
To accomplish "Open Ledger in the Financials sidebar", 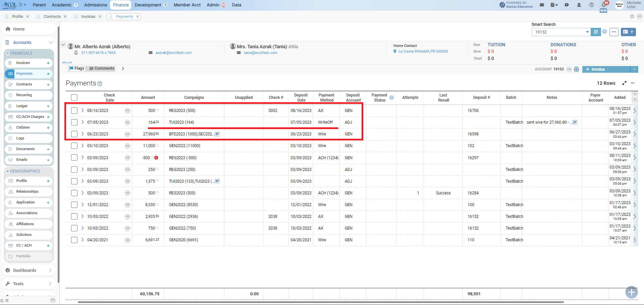I will 29,106.
